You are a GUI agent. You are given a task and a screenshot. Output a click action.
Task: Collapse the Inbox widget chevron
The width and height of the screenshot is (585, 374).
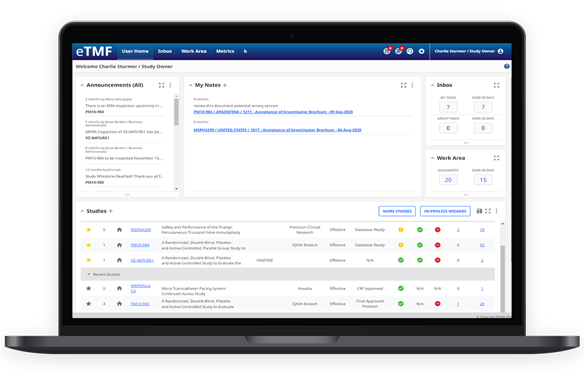tap(432, 85)
